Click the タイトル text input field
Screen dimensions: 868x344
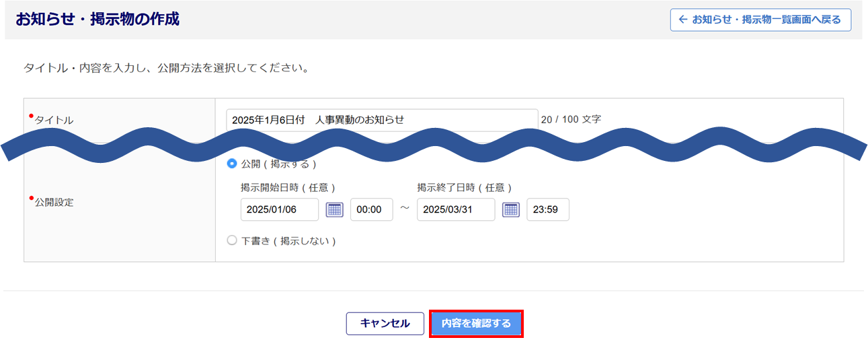381,119
